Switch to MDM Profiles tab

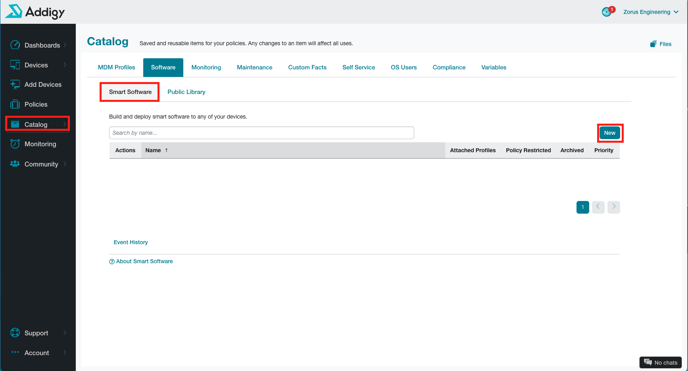116,67
